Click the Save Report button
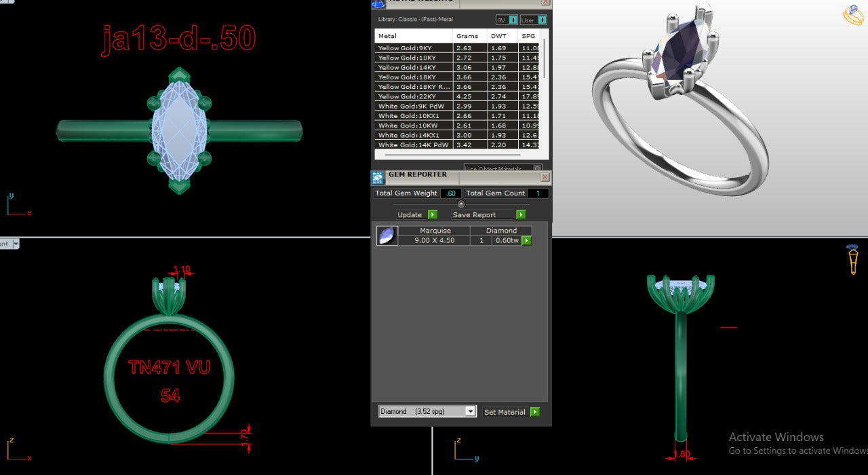868x475 pixels. pyautogui.click(x=489, y=214)
